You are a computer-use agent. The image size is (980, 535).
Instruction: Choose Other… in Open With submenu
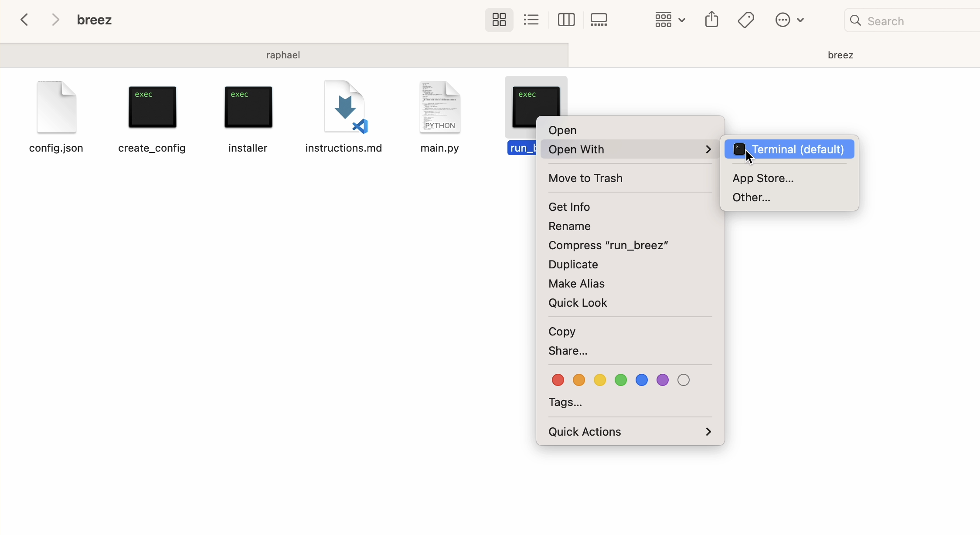[789, 197]
